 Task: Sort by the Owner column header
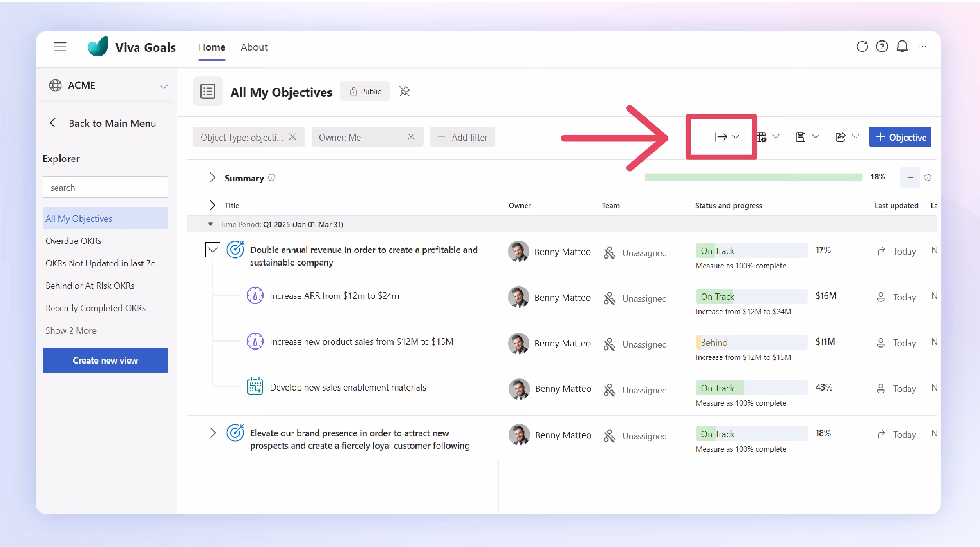tap(519, 205)
